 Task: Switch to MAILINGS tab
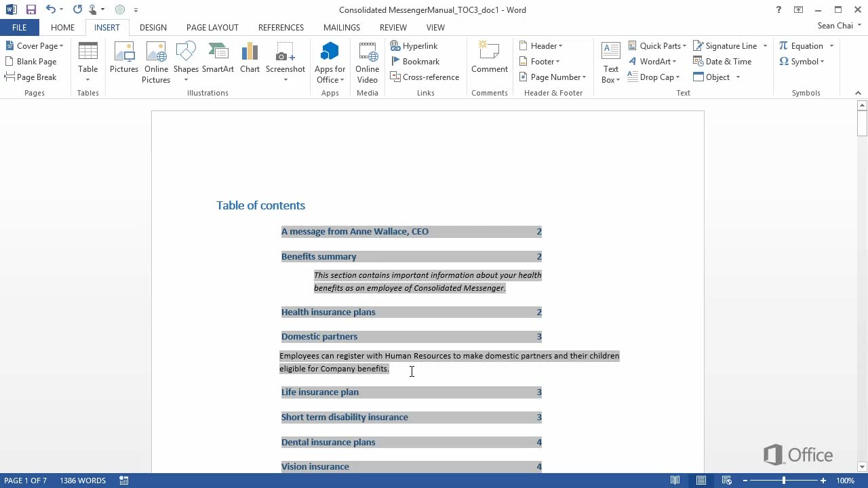click(x=342, y=27)
